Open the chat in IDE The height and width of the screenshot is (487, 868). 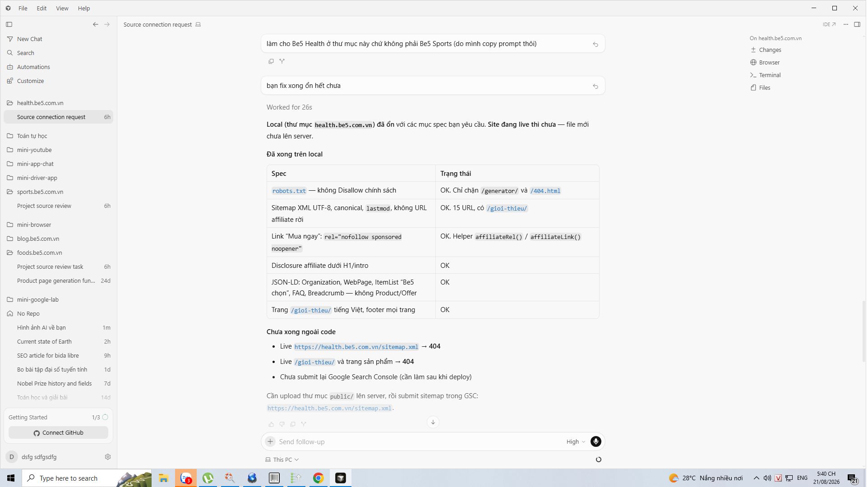pos(829,24)
